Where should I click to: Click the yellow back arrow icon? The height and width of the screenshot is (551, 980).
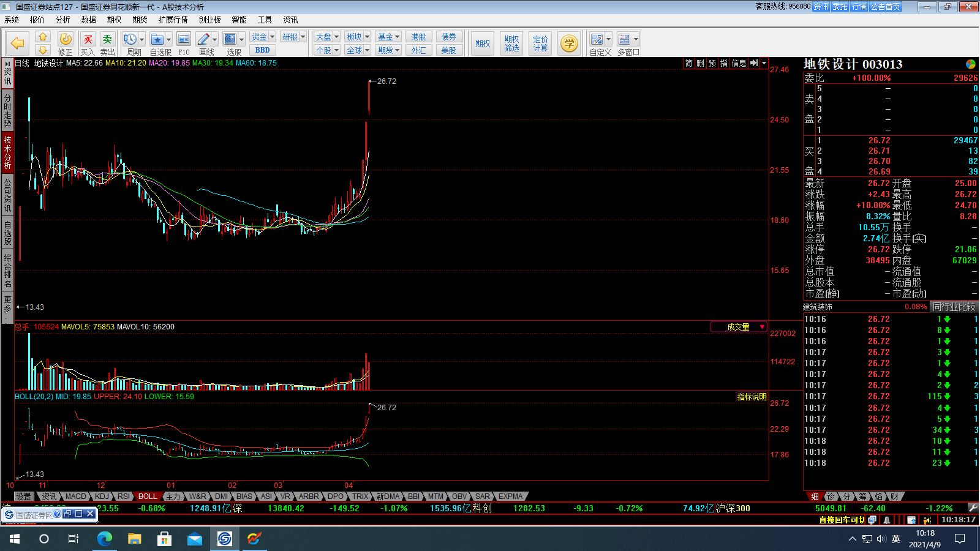point(17,43)
